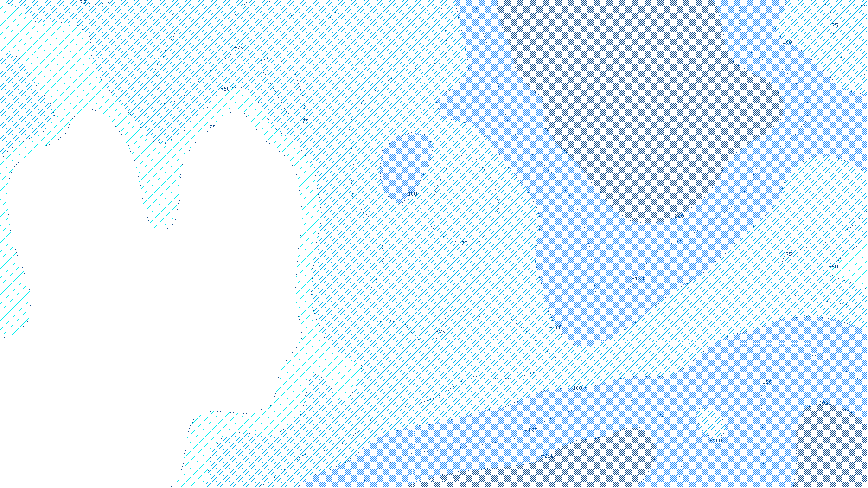Click the -100 label beneath the small white circular patch

coord(716,441)
